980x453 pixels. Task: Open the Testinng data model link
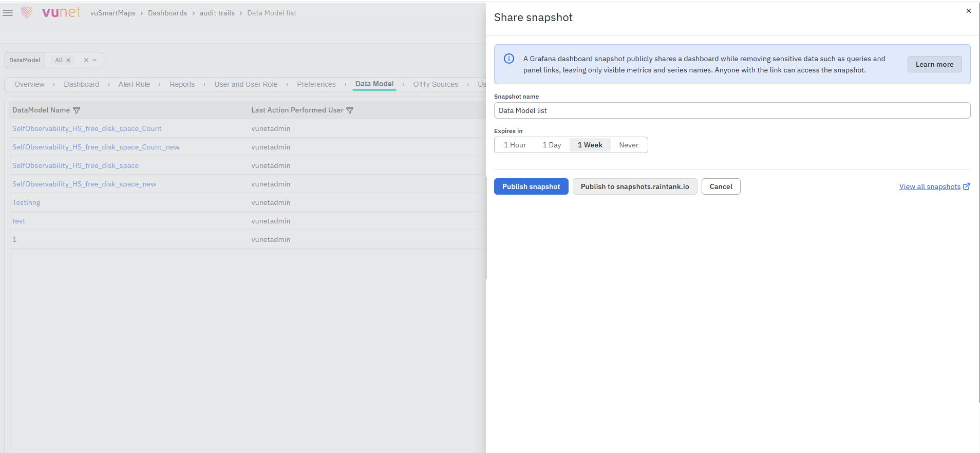point(26,202)
